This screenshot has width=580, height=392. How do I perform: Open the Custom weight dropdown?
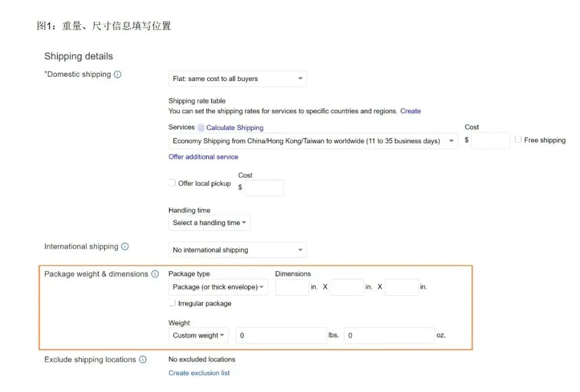click(198, 336)
